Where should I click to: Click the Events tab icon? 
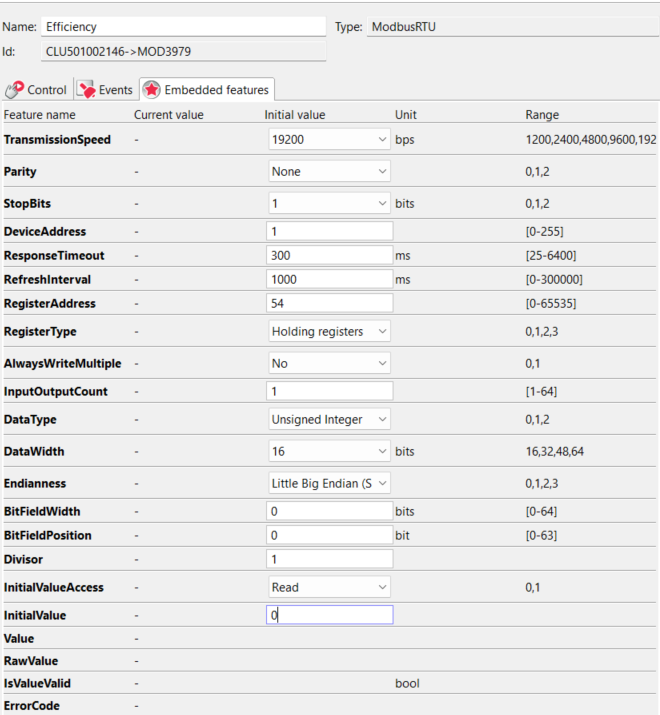(x=86, y=90)
